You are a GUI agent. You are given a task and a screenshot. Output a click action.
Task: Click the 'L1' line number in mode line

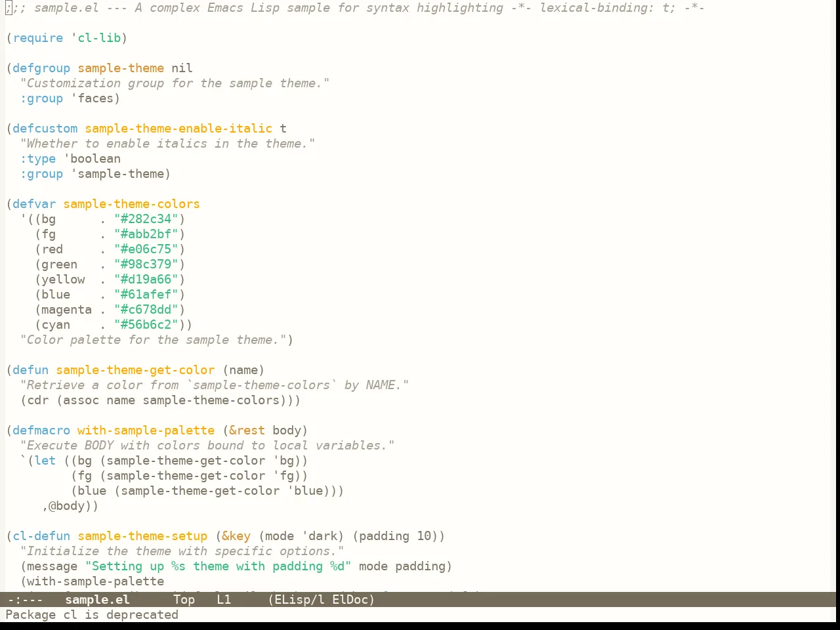click(x=224, y=599)
